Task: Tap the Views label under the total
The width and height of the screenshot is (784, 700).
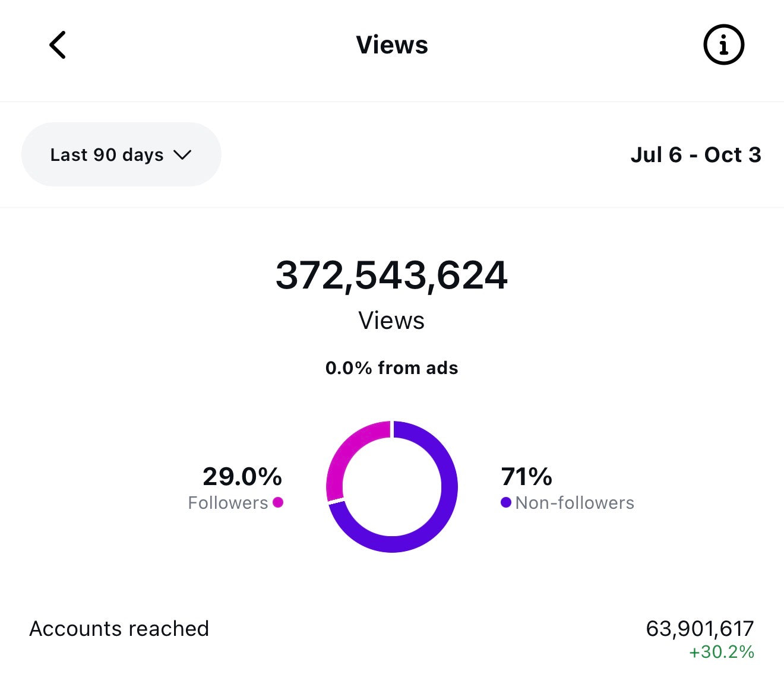Action: [x=391, y=321]
